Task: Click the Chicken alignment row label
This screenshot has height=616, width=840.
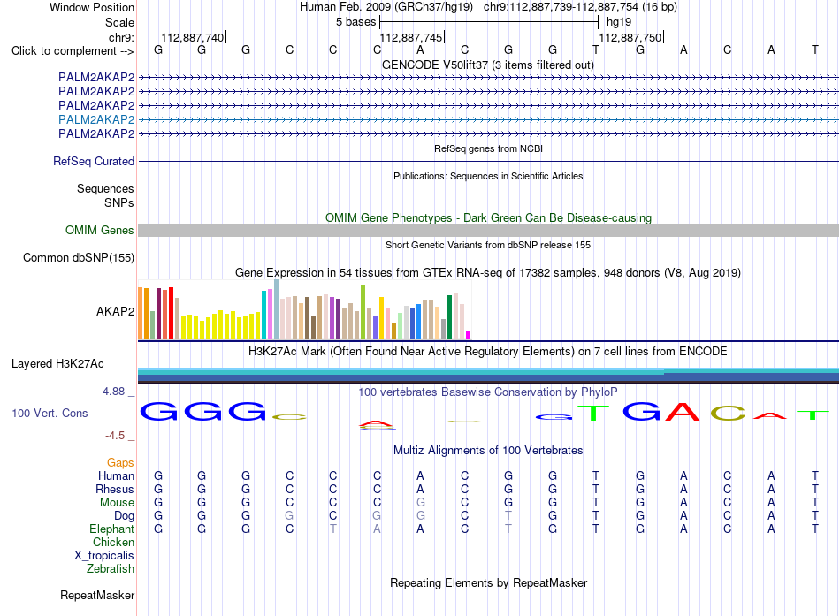Action: 113,542
